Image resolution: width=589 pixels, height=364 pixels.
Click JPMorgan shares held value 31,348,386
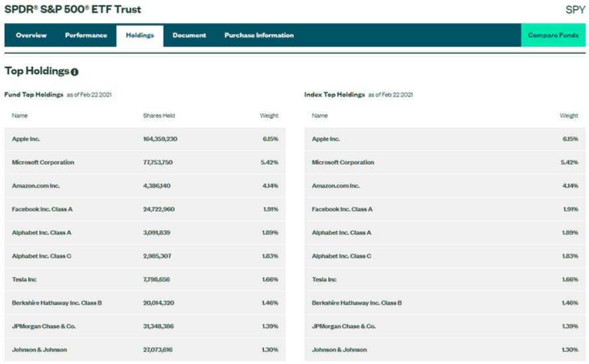pyautogui.click(x=158, y=326)
